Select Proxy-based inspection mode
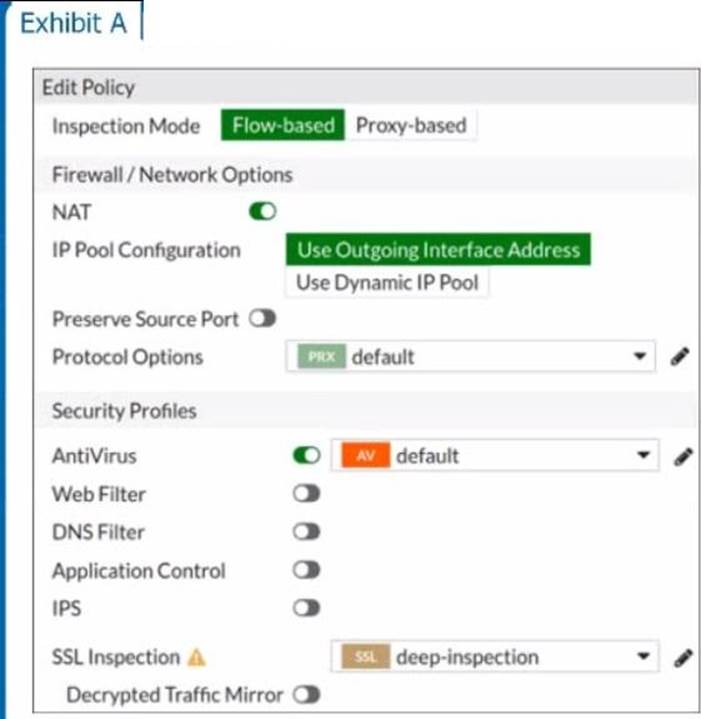 click(x=411, y=126)
